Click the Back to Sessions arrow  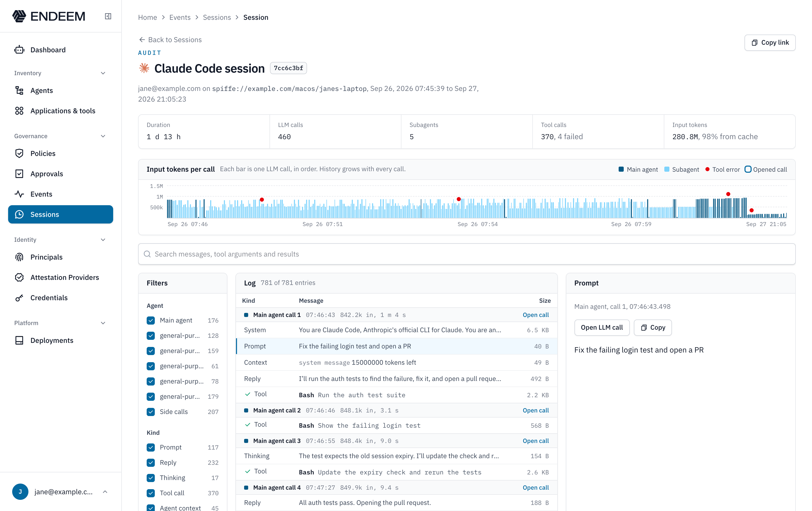(x=142, y=39)
